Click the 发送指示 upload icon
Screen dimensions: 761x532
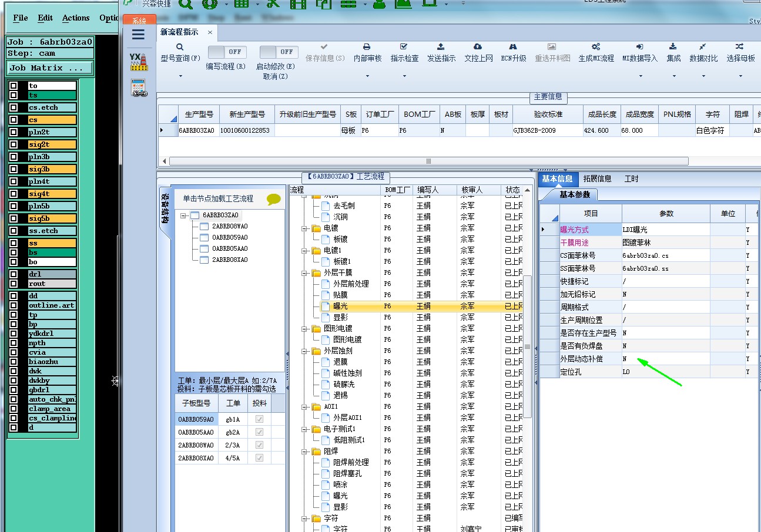pyautogui.click(x=441, y=47)
